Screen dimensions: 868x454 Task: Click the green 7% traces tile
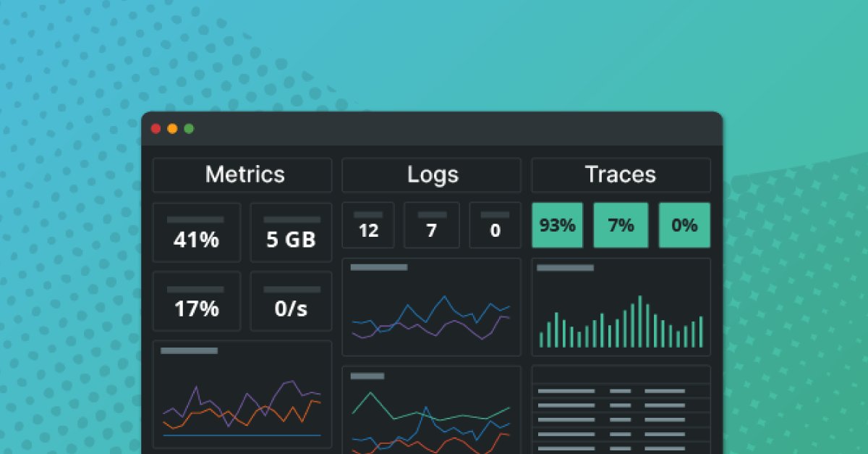pos(621,225)
